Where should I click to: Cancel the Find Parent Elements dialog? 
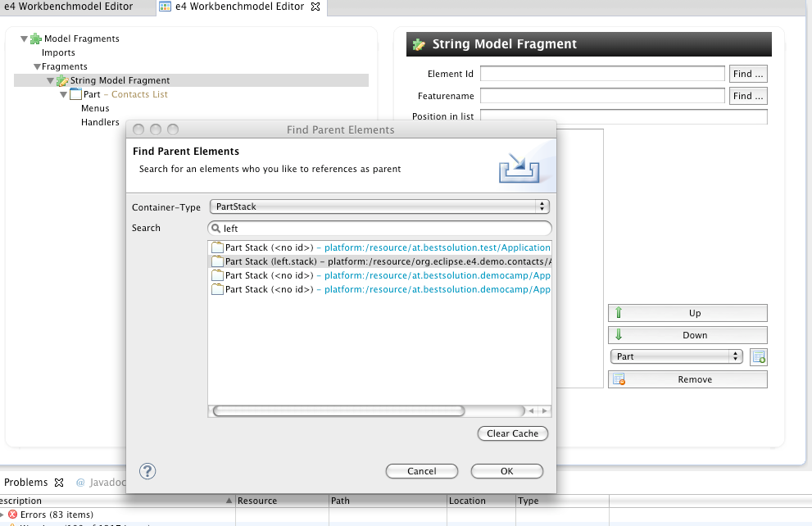tap(422, 471)
